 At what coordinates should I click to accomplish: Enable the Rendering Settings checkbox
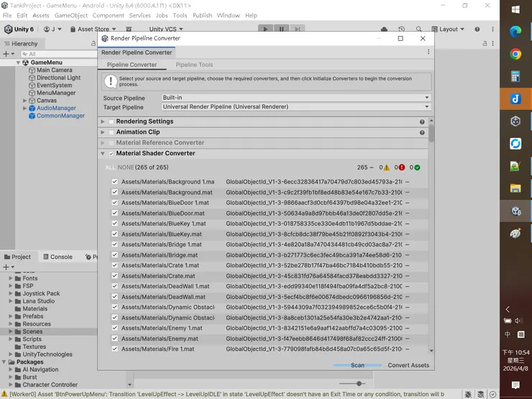click(x=111, y=121)
